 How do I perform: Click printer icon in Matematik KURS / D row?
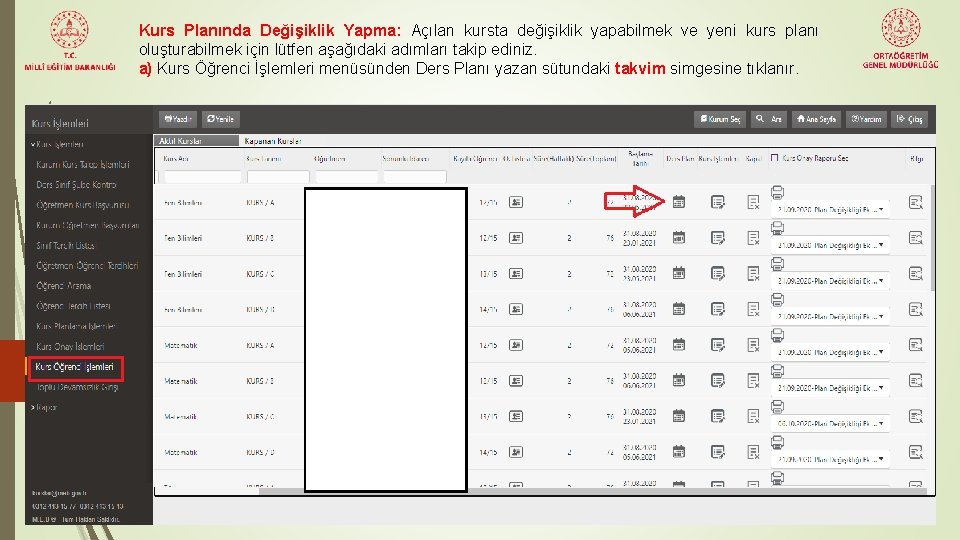click(778, 443)
